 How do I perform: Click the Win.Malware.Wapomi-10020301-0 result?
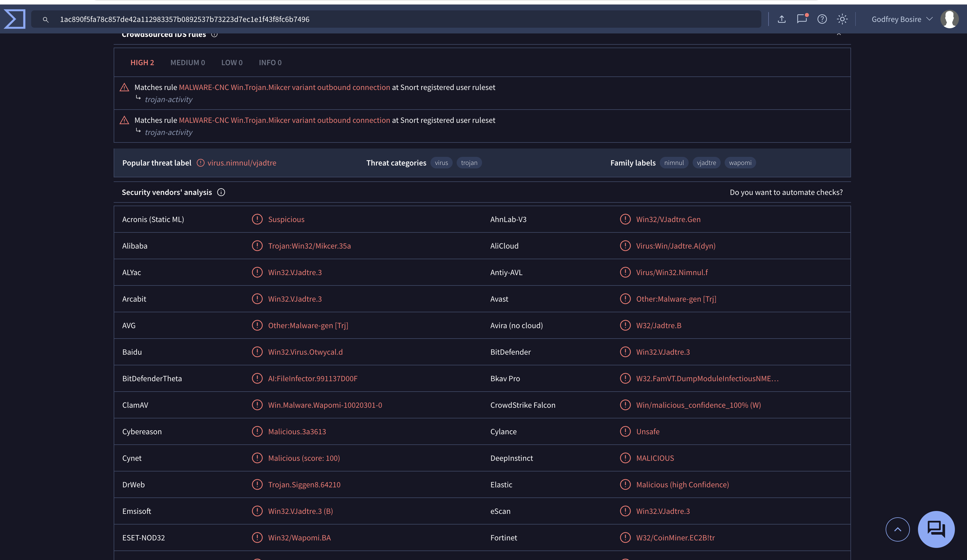click(x=325, y=405)
